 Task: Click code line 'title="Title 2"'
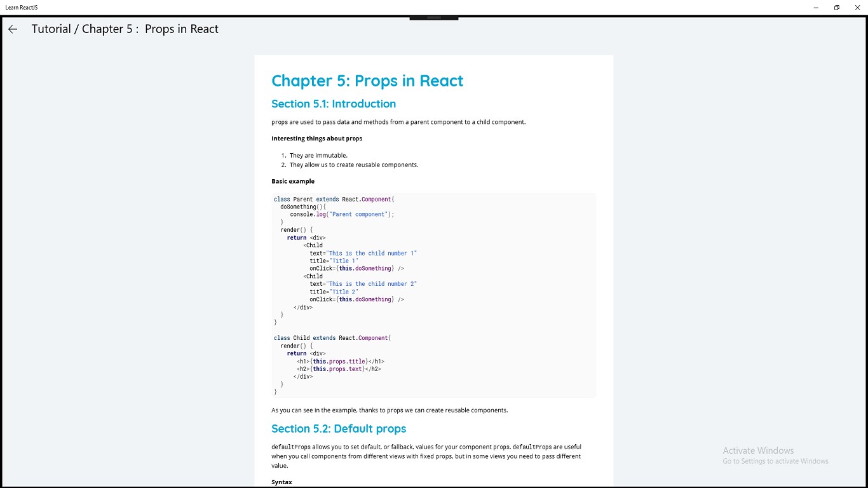click(x=334, y=292)
